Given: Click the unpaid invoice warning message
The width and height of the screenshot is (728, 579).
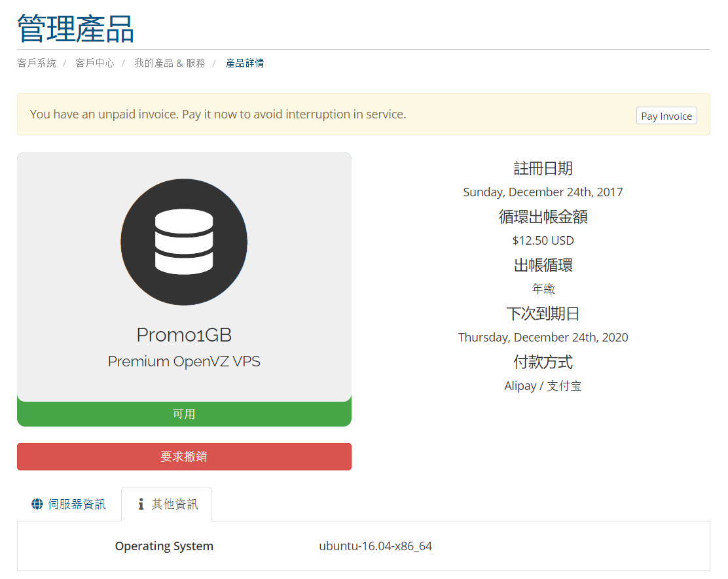Looking at the screenshot, I should point(218,114).
